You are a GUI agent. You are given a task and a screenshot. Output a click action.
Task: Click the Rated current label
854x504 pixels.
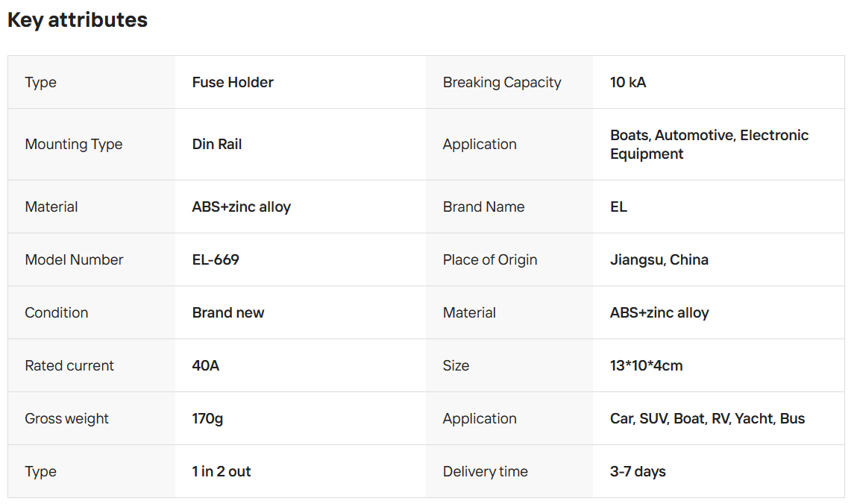pos(69,366)
